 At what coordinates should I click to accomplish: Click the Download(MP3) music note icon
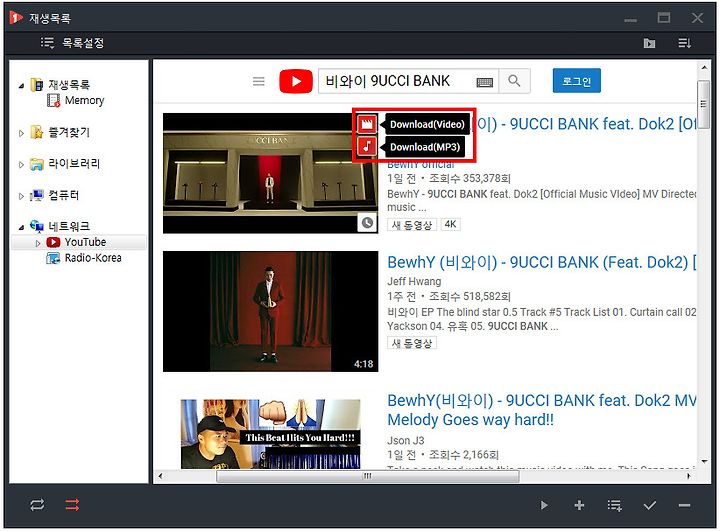coord(367,147)
